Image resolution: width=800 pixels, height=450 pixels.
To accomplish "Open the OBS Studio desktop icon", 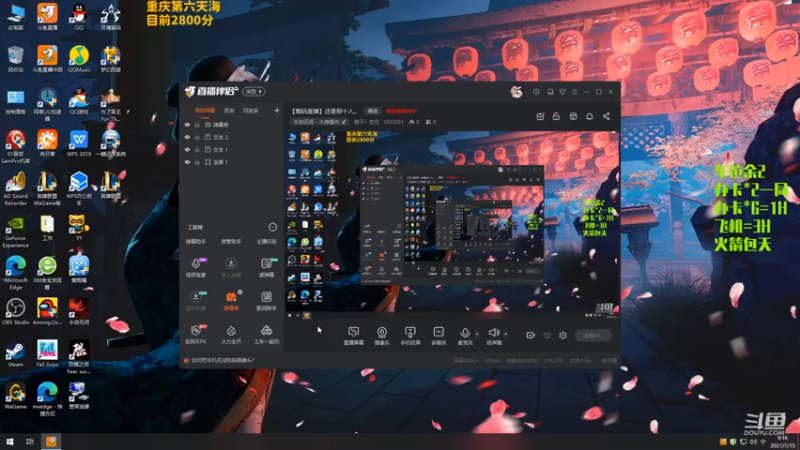I will pyautogui.click(x=15, y=312).
